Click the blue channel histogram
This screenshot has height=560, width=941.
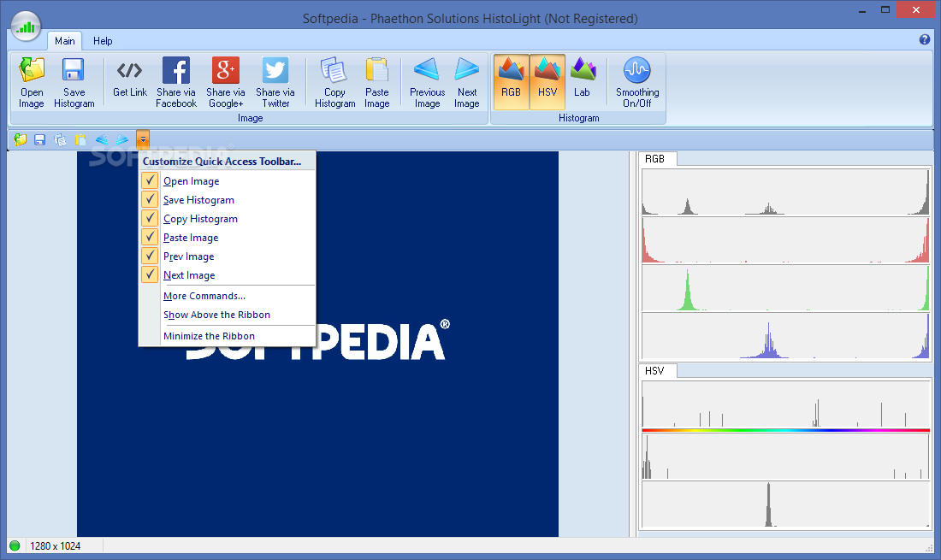785,336
